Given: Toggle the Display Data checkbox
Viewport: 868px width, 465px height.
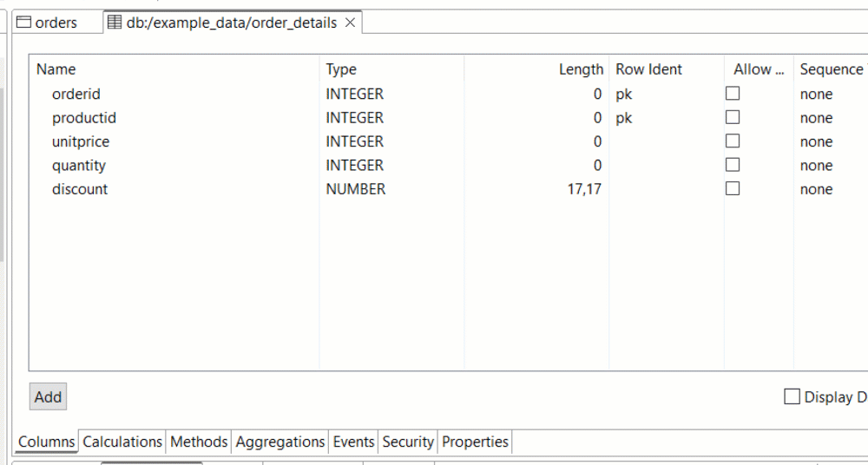Looking at the screenshot, I should 792,396.
